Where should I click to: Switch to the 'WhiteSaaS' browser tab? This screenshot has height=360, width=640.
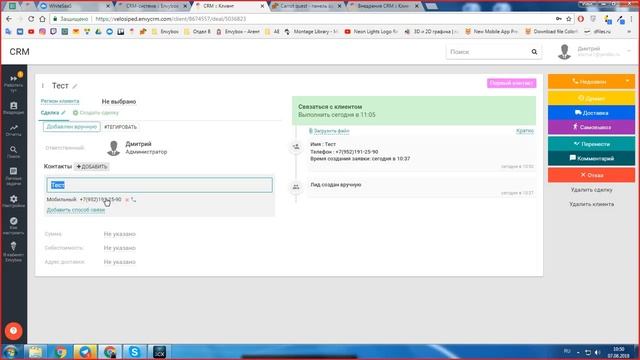coord(74,6)
